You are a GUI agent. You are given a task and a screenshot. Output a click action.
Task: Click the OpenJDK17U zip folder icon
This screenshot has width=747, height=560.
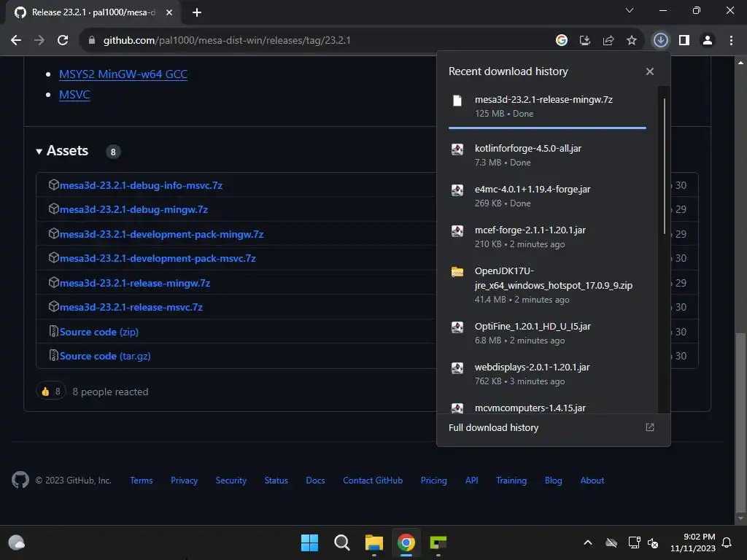(x=457, y=272)
